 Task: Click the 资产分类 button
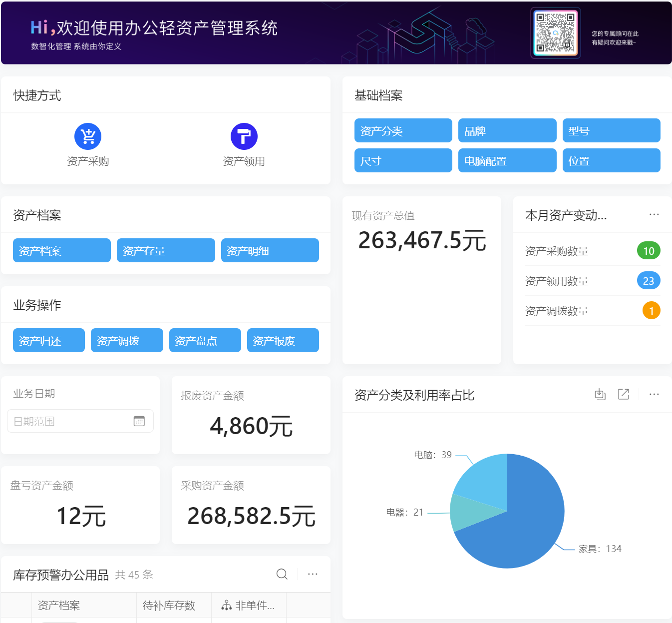coord(403,130)
